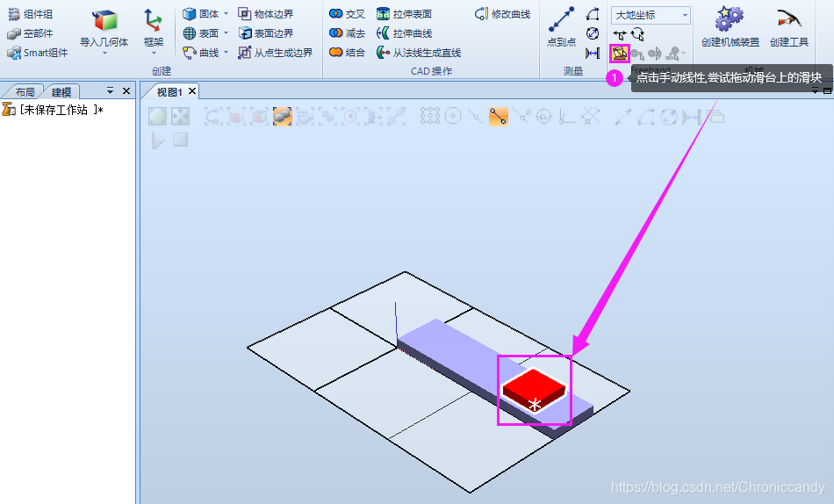Click the Smart组件 button
This screenshot has height=504, width=834.
click(x=37, y=53)
